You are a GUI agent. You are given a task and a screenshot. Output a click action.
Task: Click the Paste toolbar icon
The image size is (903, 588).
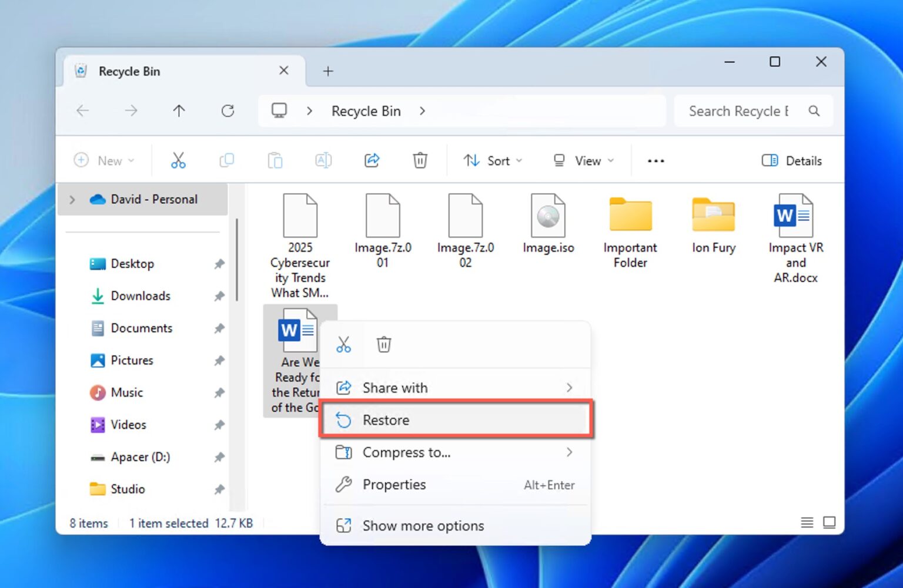point(275,160)
